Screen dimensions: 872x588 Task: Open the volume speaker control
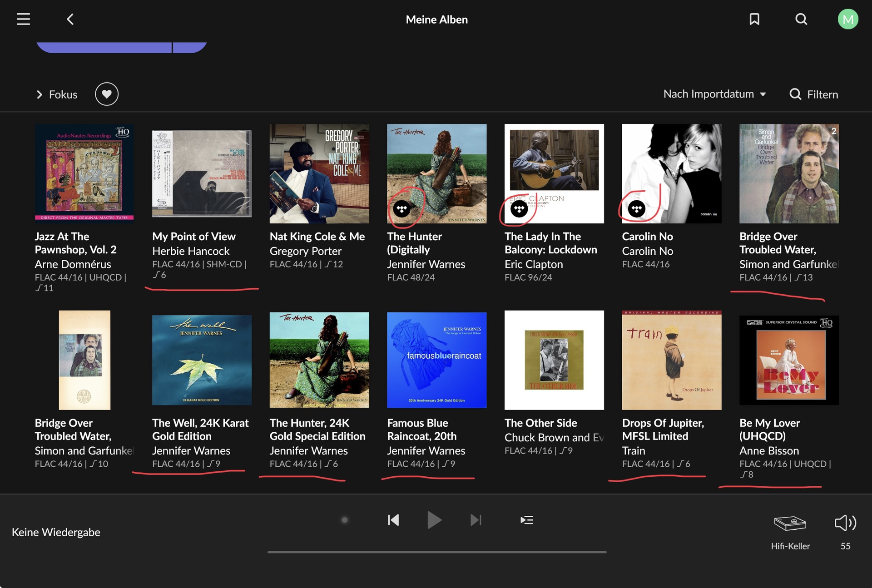pos(845,523)
